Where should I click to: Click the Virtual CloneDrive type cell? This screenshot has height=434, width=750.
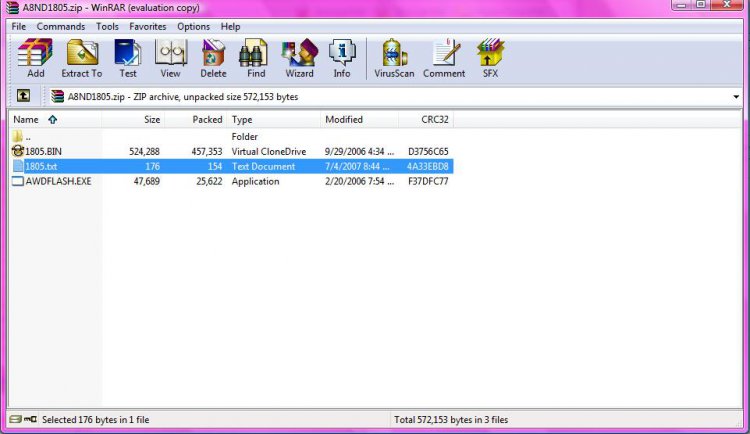click(x=269, y=151)
